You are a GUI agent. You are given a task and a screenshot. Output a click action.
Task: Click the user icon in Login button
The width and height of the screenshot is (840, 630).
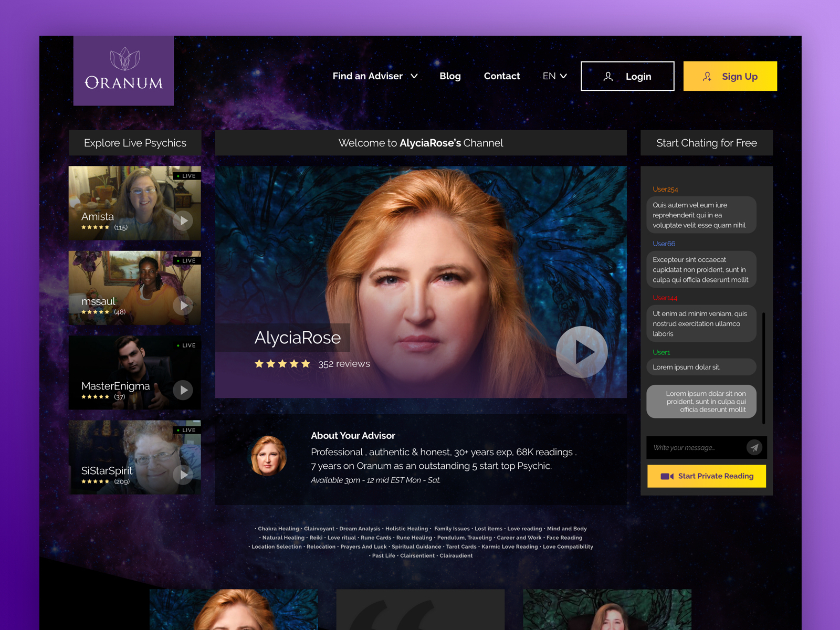[608, 77]
